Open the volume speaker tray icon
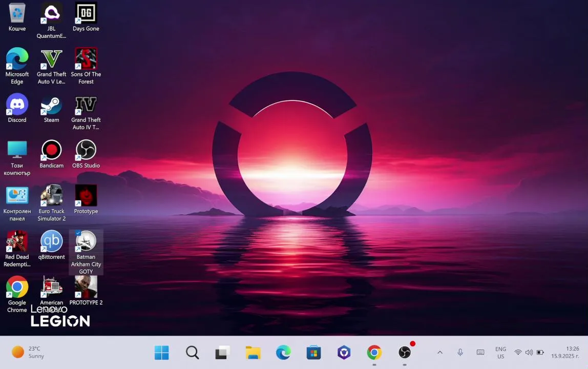 [529, 353]
